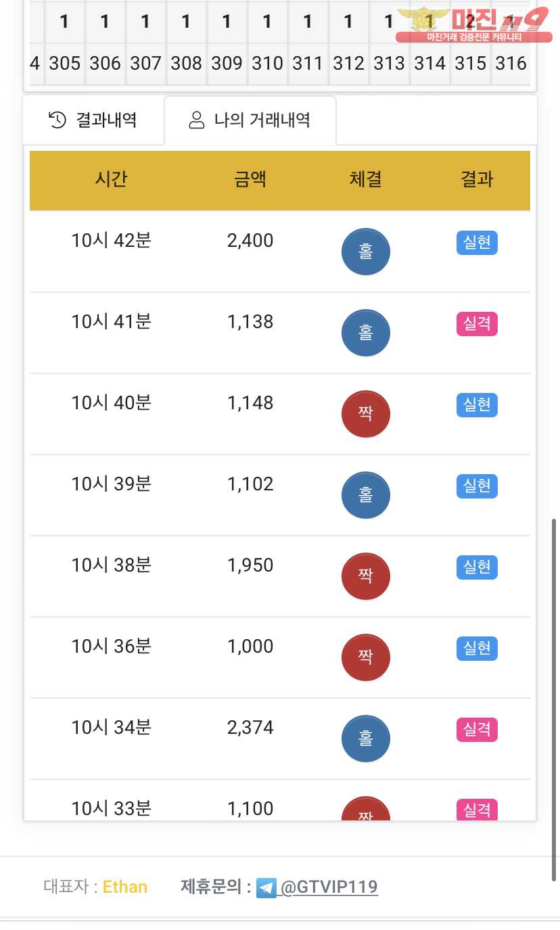This screenshot has width=560, height=930.
Task: Click the 실현 badge at 10시 42분
Action: tap(477, 243)
